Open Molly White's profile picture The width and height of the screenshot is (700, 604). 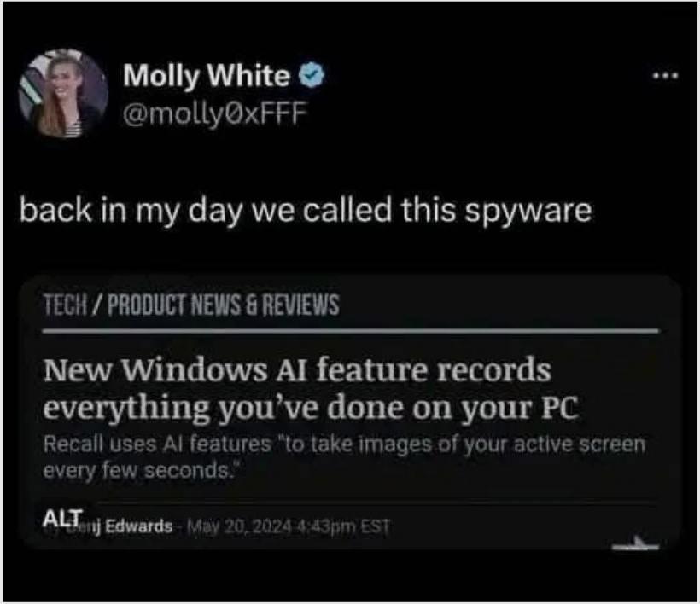63,93
